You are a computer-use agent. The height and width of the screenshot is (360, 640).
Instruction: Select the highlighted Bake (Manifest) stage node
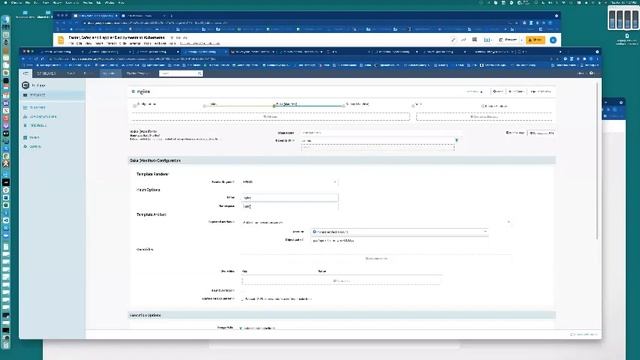pyautogui.click(x=287, y=104)
